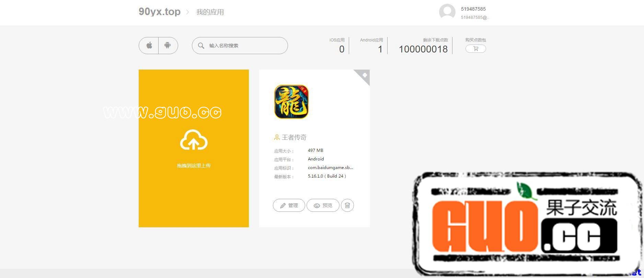Click the 王者传奇 app title
The image size is (644, 278).
pyautogui.click(x=294, y=137)
